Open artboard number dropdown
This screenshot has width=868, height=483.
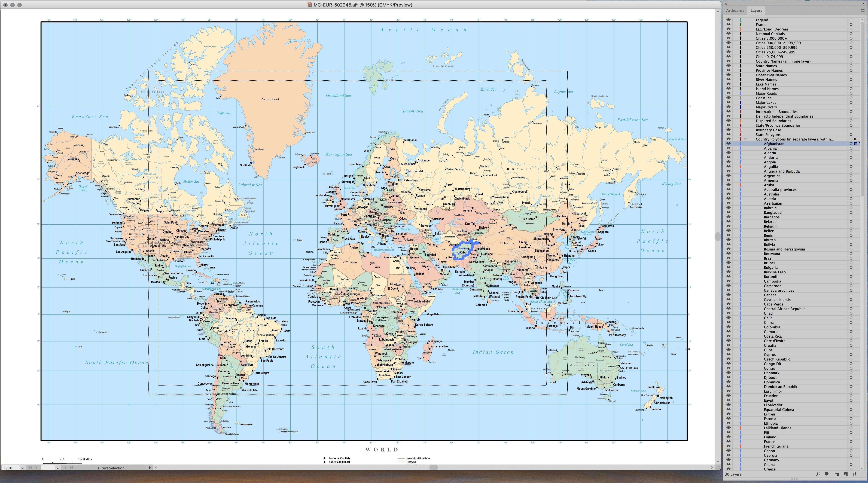[58, 468]
